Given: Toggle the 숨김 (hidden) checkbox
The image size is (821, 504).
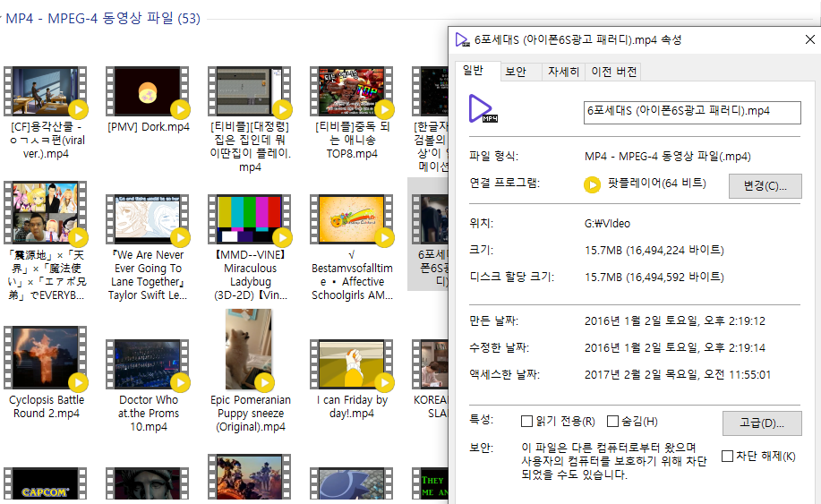Looking at the screenshot, I should coord(613,422).
